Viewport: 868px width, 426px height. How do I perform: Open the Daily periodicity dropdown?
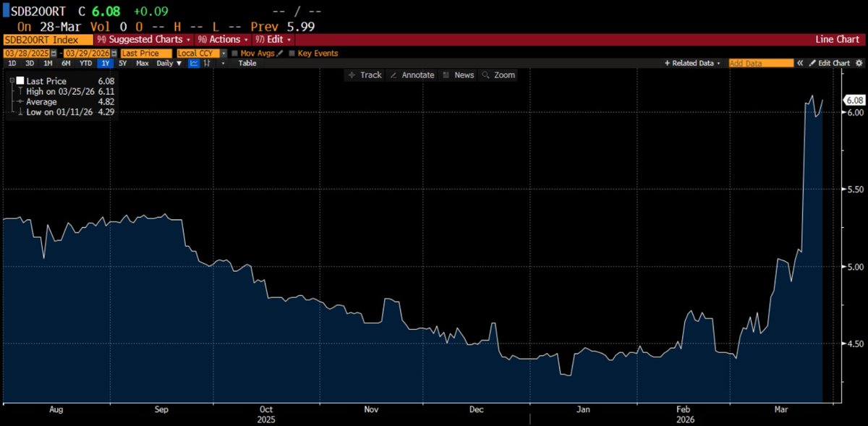tap(169, 64)
